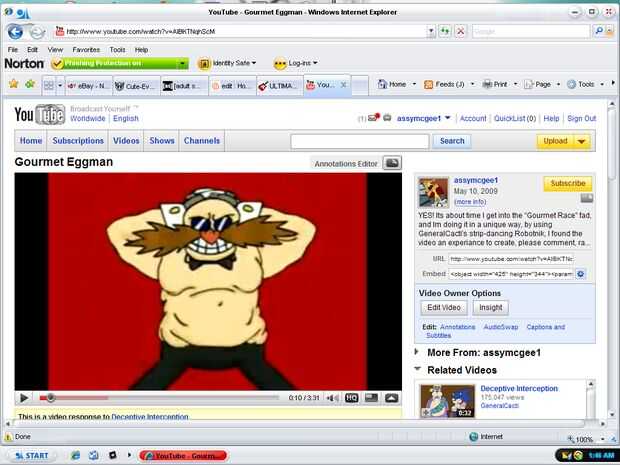
Task: Click the browser Forward arrow
Action: 37,32
